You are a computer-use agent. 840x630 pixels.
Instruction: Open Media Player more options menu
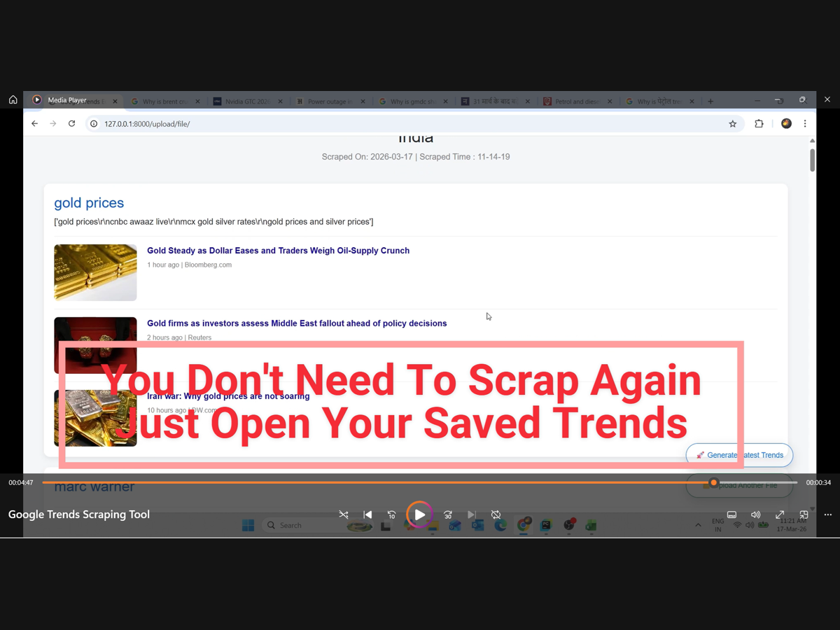point(828,514)
